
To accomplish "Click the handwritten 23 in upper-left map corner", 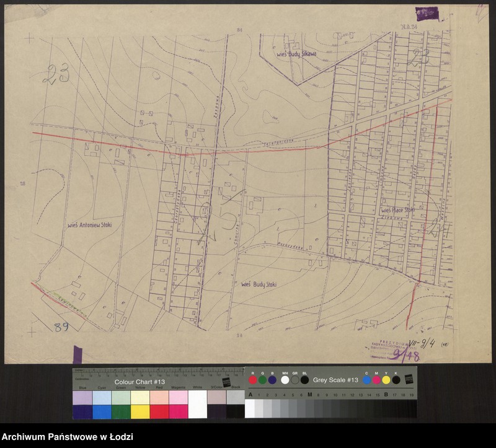I will tap(55, 75).
